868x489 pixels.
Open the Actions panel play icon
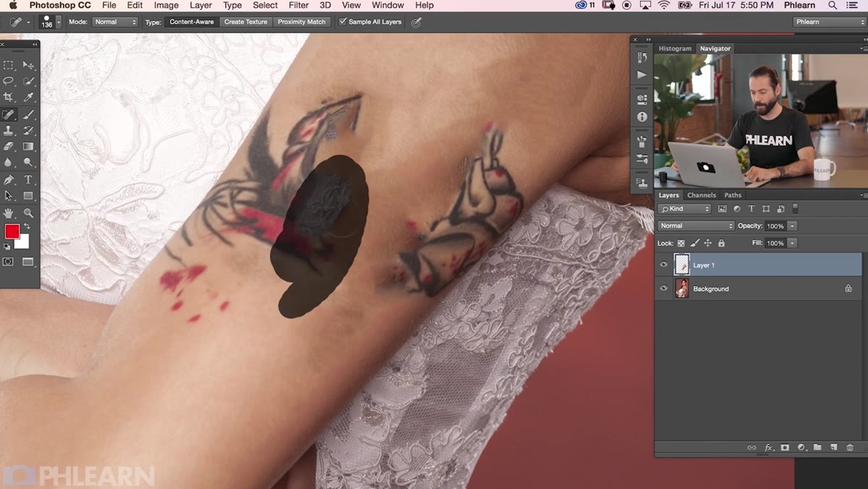point(642,75)
